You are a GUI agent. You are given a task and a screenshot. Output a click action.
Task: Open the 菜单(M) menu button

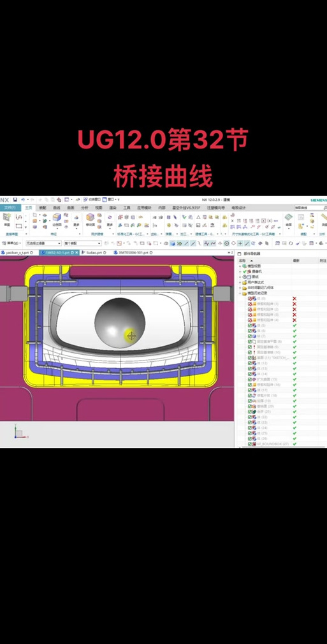coord(11,243)
